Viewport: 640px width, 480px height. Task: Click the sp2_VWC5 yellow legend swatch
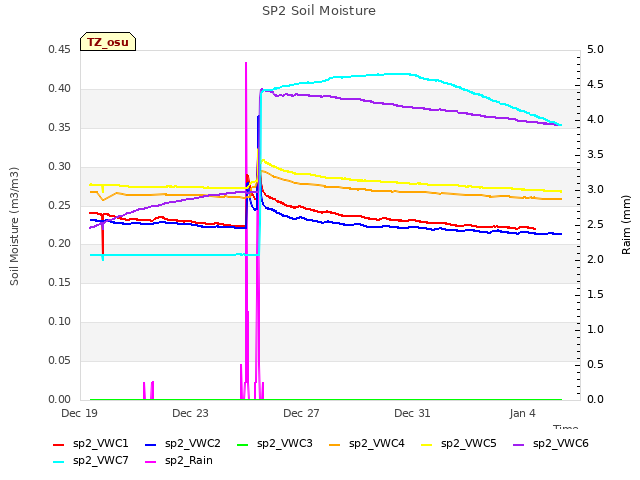pos(427,444)
